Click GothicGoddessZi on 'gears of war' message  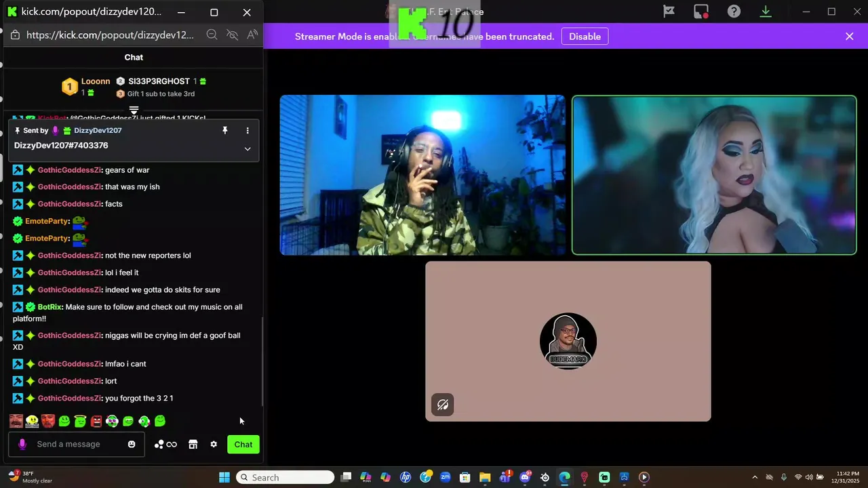point(70,170)
